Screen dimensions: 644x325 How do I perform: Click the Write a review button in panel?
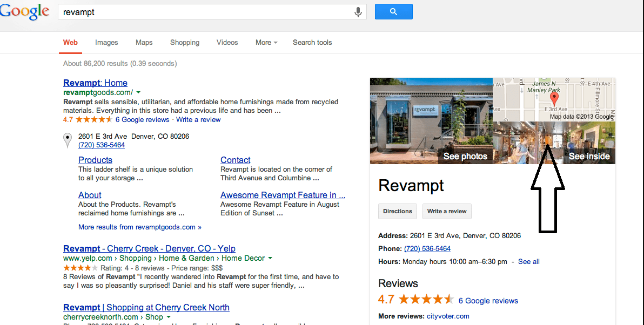coord(447,211)
